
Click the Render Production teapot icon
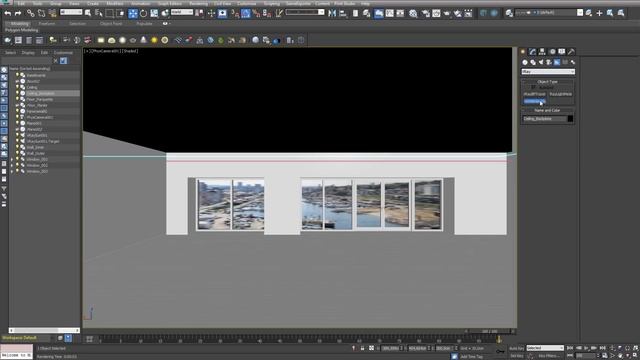click(447, 13)
